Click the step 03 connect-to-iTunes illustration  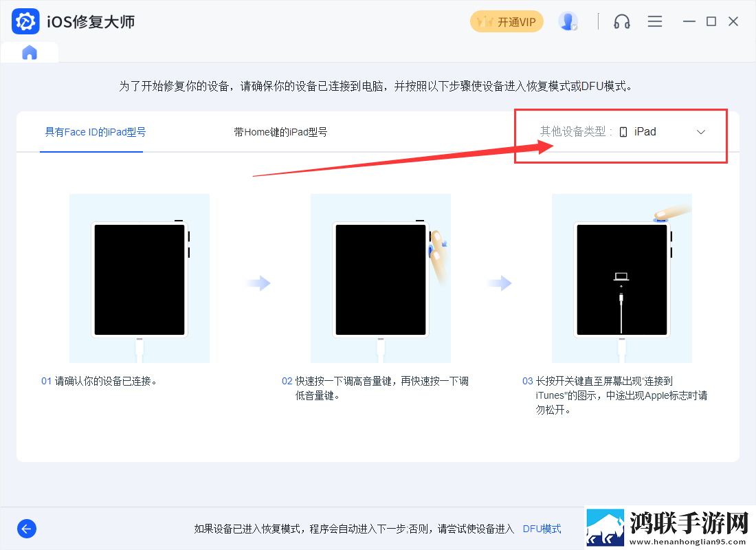pyautogui.click(x=621, y=278)
